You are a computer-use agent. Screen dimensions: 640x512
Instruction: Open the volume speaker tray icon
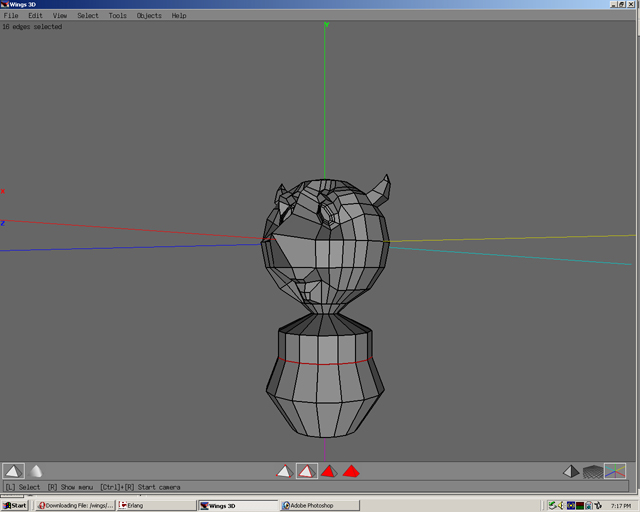[x=561, y=505]
